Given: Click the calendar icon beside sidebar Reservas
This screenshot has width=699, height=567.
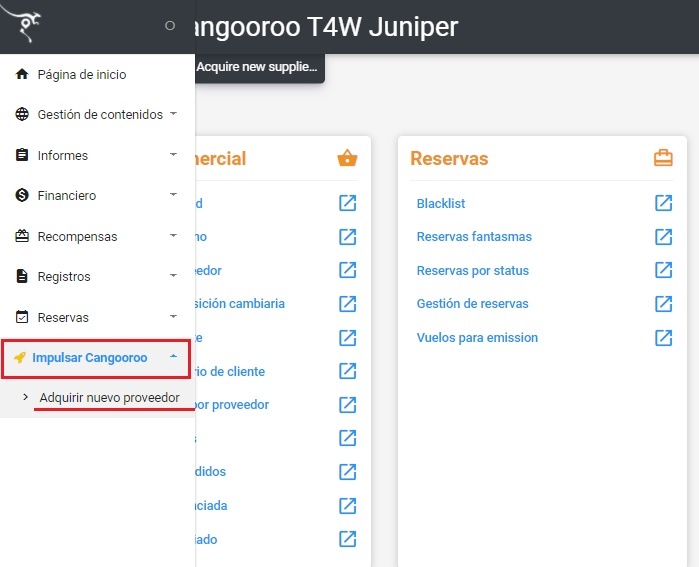Looking at the screenshot, I should pyautogui.click(x=22, y=316).
